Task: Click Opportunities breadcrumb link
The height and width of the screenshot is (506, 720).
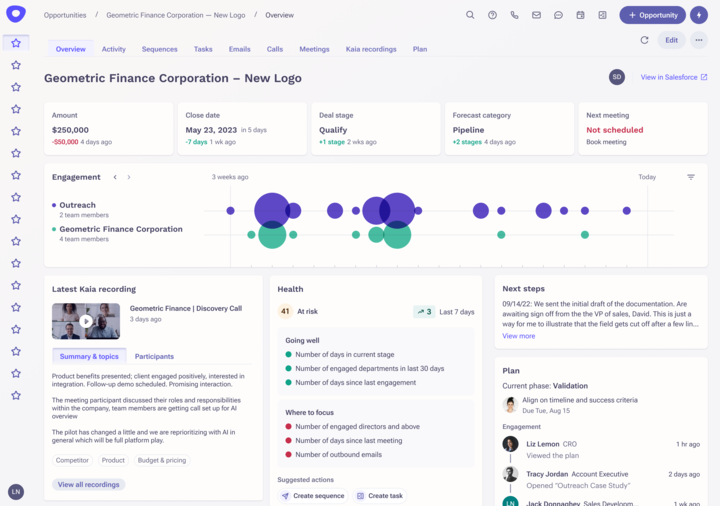Action: [65, 15]
